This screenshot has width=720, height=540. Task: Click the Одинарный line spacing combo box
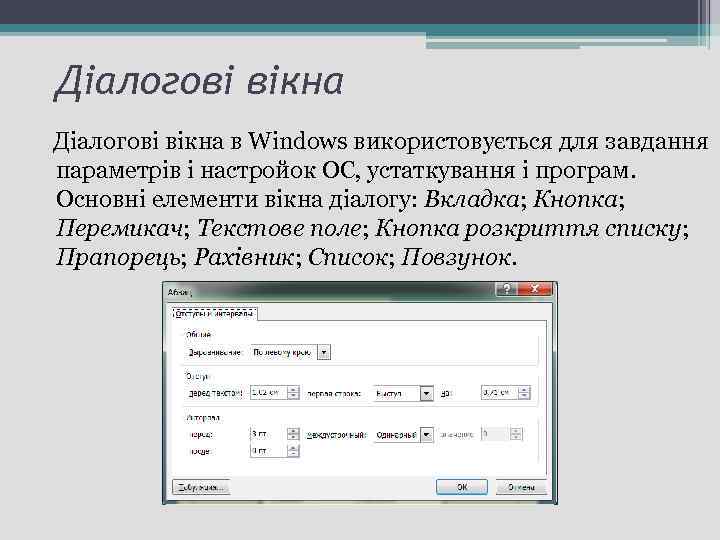[403, 435]
